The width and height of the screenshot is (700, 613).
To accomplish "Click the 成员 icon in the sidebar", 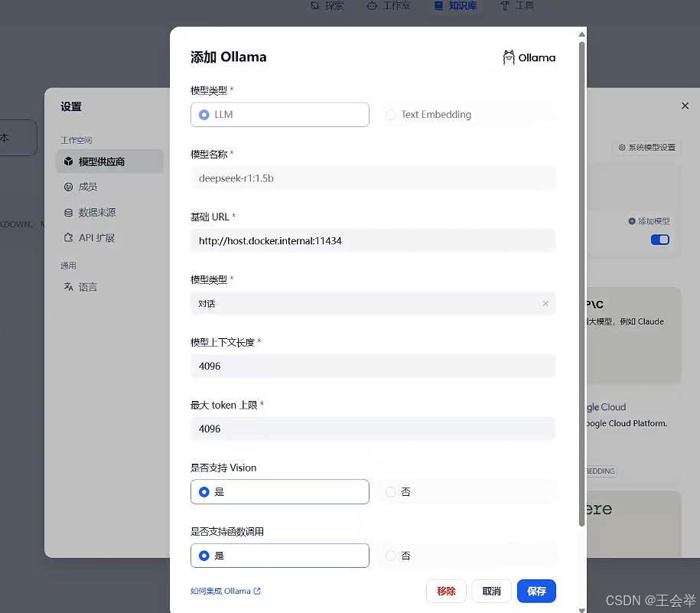I will click(68, 187).
